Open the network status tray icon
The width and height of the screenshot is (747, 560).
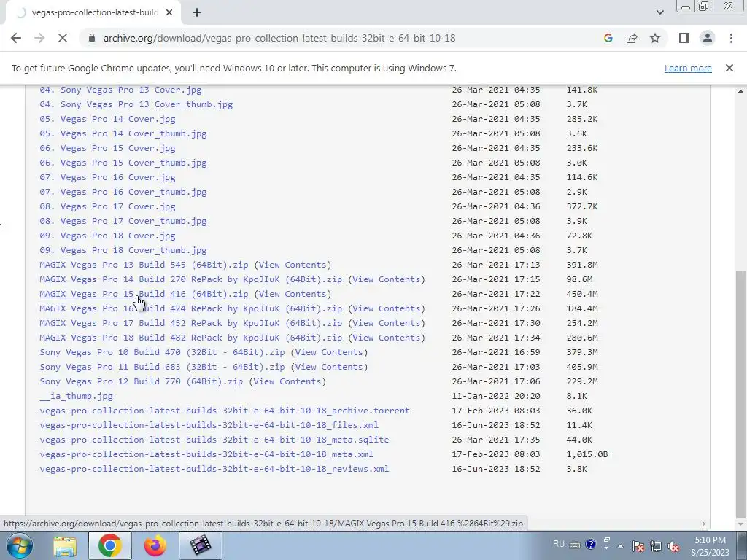click(x=656, y=546)
